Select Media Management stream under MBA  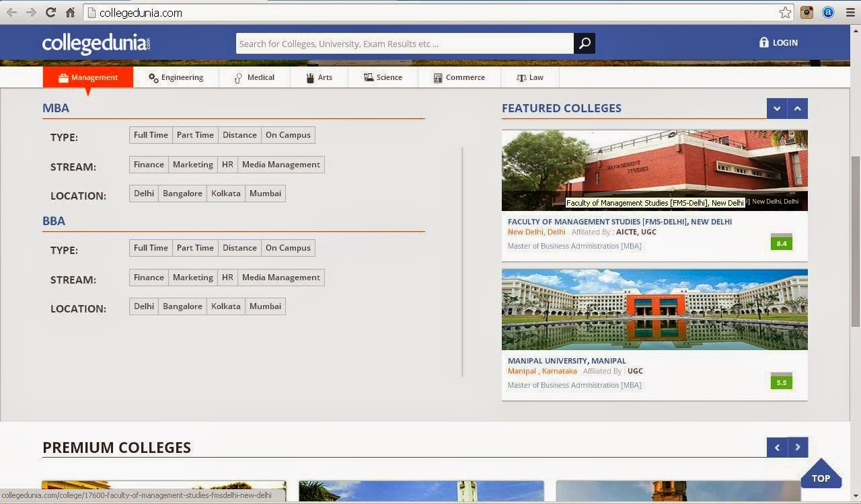281,165
